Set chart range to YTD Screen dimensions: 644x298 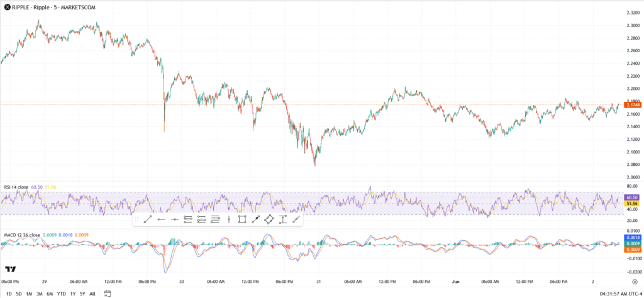pyautogui.click(x=62, y=293)
